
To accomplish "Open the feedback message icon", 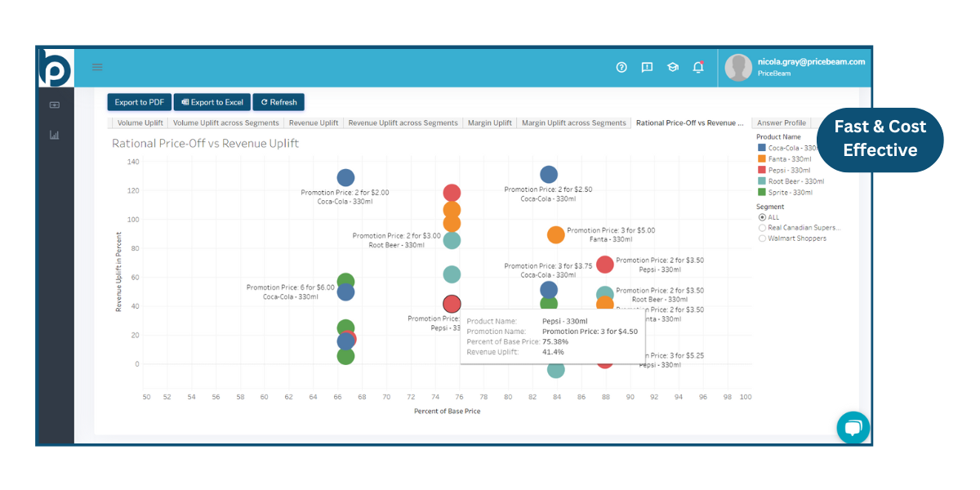I will click(647, 68).
